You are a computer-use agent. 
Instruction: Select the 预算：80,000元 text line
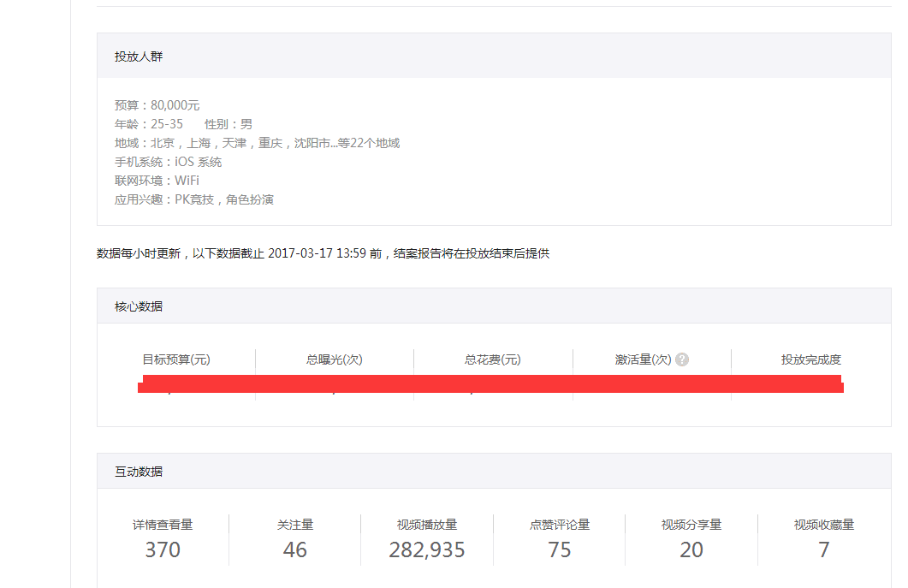(x=157, y=105)
